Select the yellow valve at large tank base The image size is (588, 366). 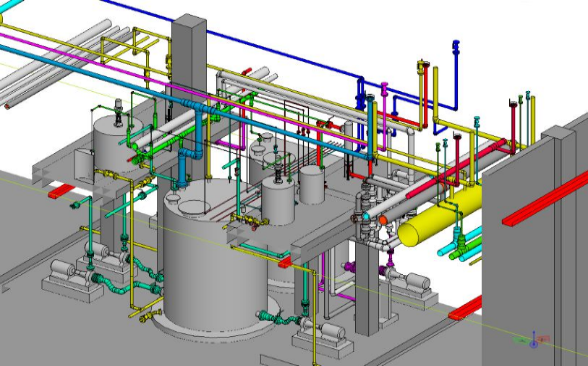[150, 317]
